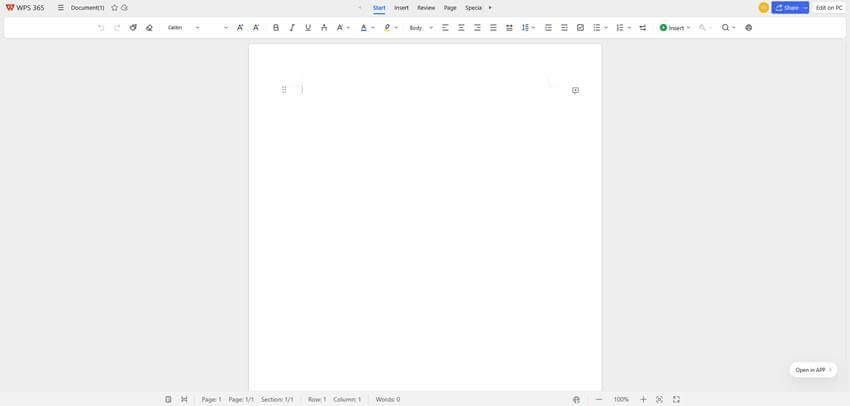Click the format painter icon
The height and width of the screenshot is (406, 850).
pos(133,28)
